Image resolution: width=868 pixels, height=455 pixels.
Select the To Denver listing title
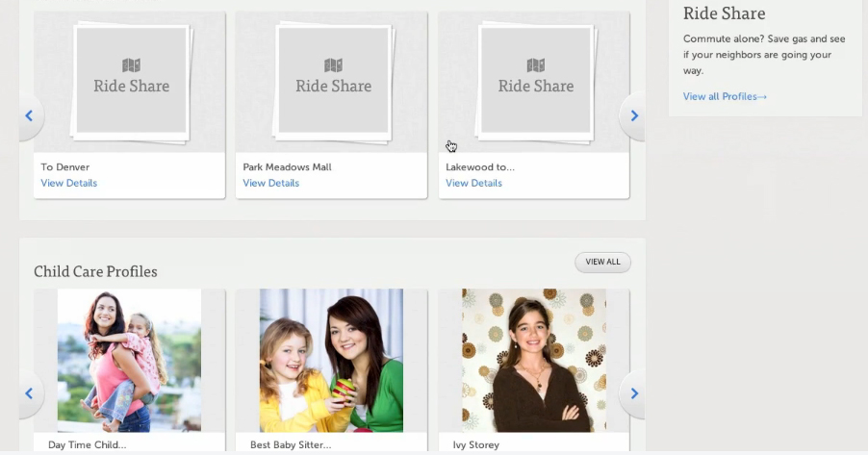(65, 167)
